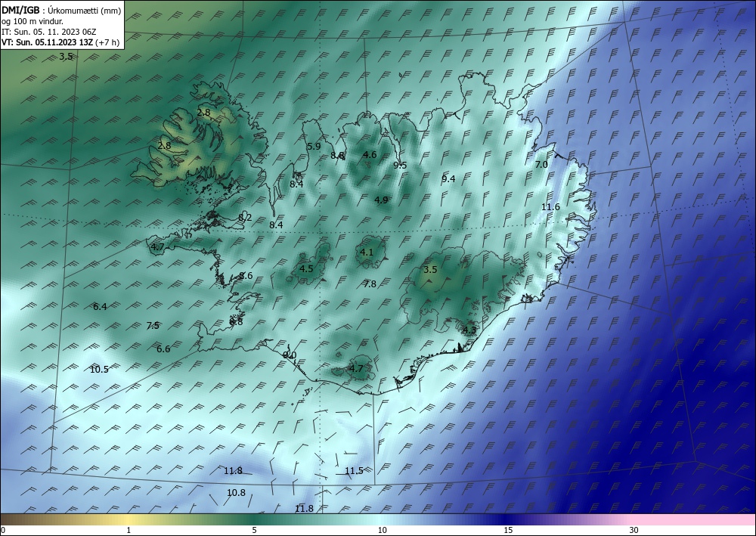Viewport: 756px width, 536px height.
Task: Click the 4.5 value on the glacier
Action: [x=306, y=269]
